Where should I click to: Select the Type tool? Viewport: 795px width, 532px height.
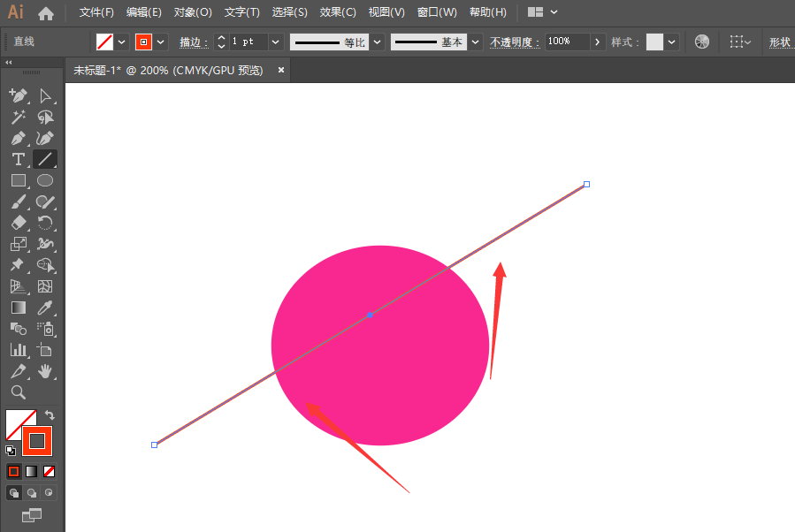click(18, 159)
